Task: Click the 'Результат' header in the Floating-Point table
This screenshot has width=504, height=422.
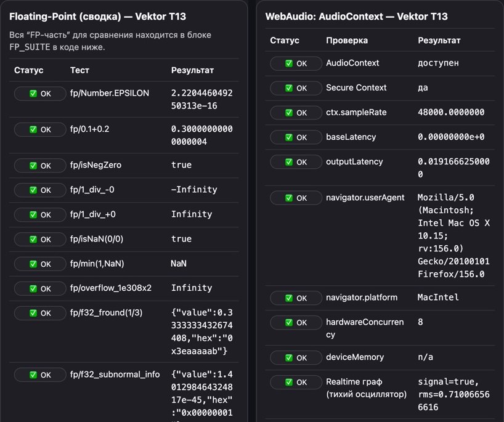Action: point(192,70)
